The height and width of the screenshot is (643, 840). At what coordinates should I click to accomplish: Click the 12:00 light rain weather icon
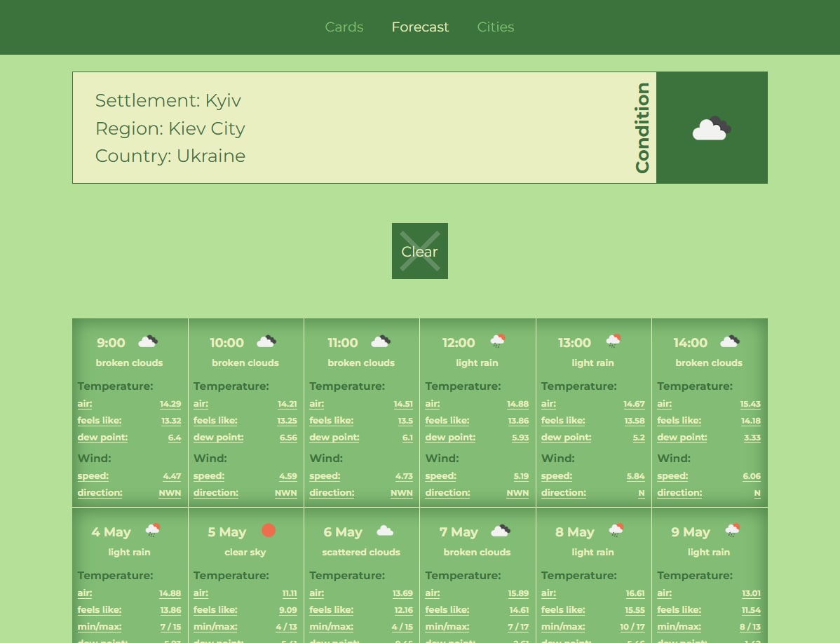tap(498, 341)
